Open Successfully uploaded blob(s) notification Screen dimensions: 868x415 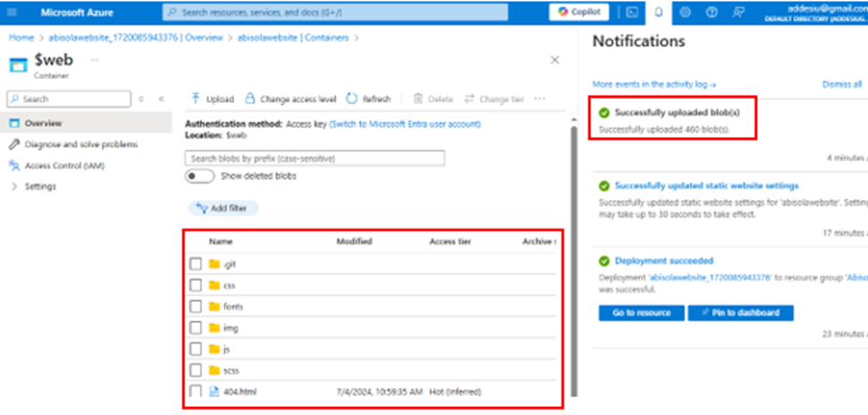[677, 112]
